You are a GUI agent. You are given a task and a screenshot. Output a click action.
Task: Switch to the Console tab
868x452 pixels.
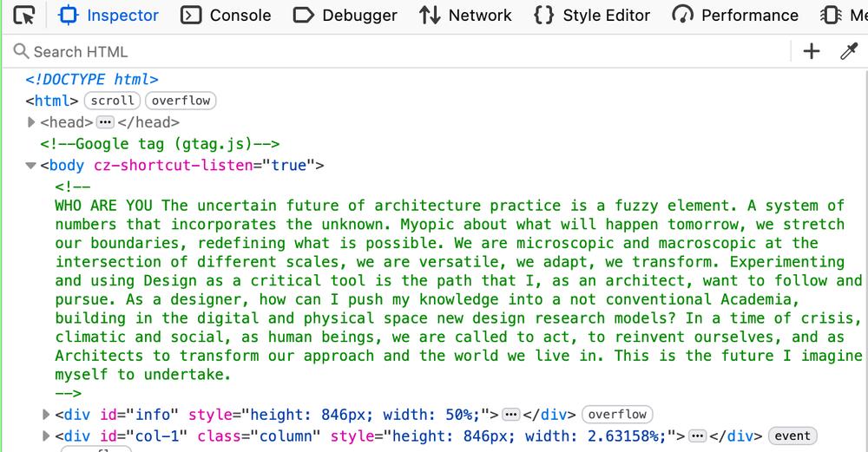click(227, 16)
